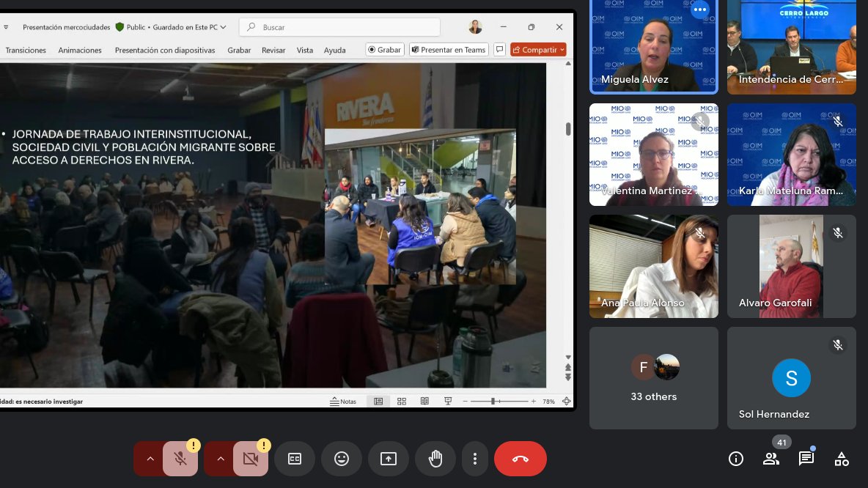868x488 pixels.
Task: Open Transiciones ribbon tab in PowerPoint
Action: coord(26,50)
